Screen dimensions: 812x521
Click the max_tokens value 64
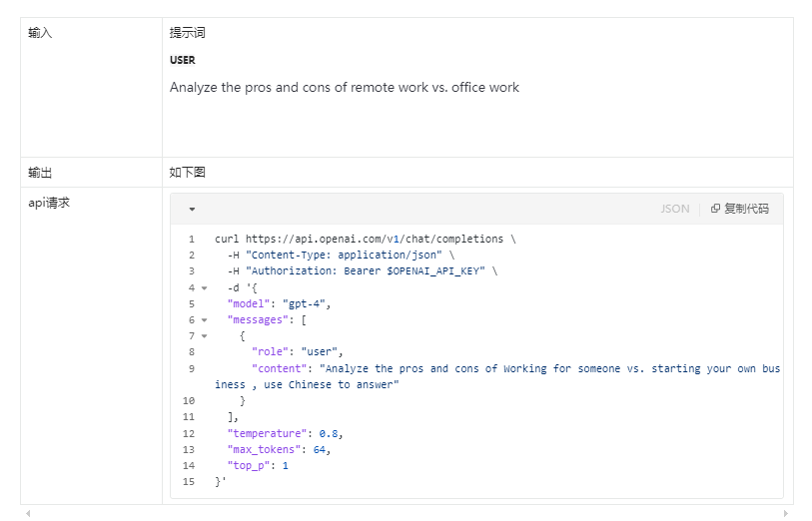point(320,449)
